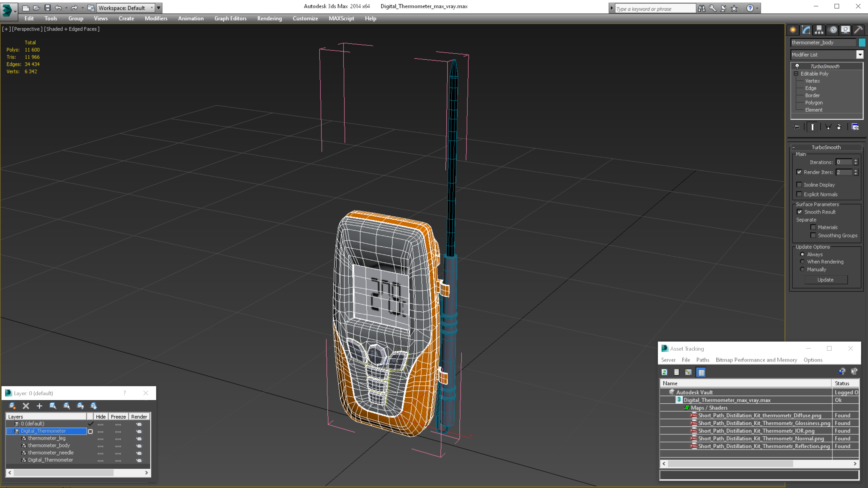Image resolution: width=868 pixels, height=488 pixels.
Task: Switch Asset Tracking to tree view
Action: pyautogui.click(x=688, y=372)
